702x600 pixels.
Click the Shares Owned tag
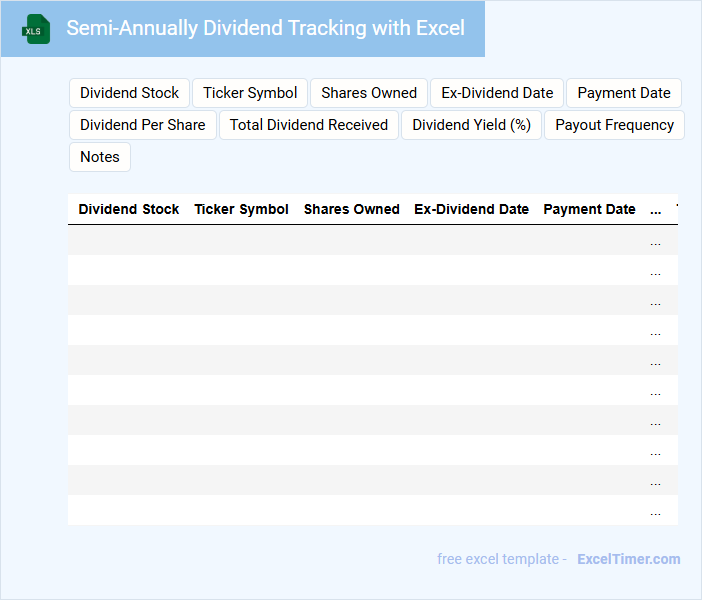click(369, 93)
